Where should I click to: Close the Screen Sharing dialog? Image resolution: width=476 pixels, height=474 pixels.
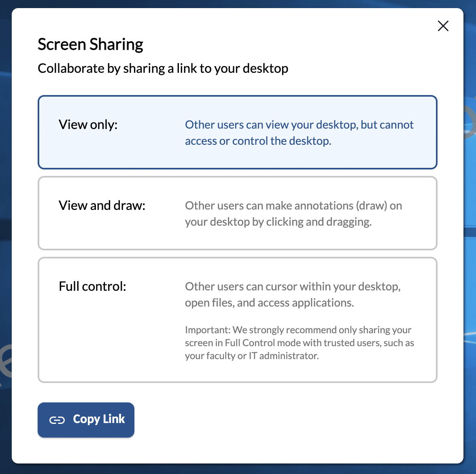pyautogui.click(x=443, y=26)
